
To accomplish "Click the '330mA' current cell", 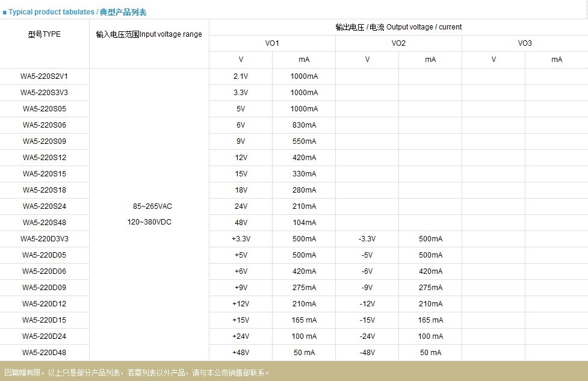I will [x=304, y=173].
